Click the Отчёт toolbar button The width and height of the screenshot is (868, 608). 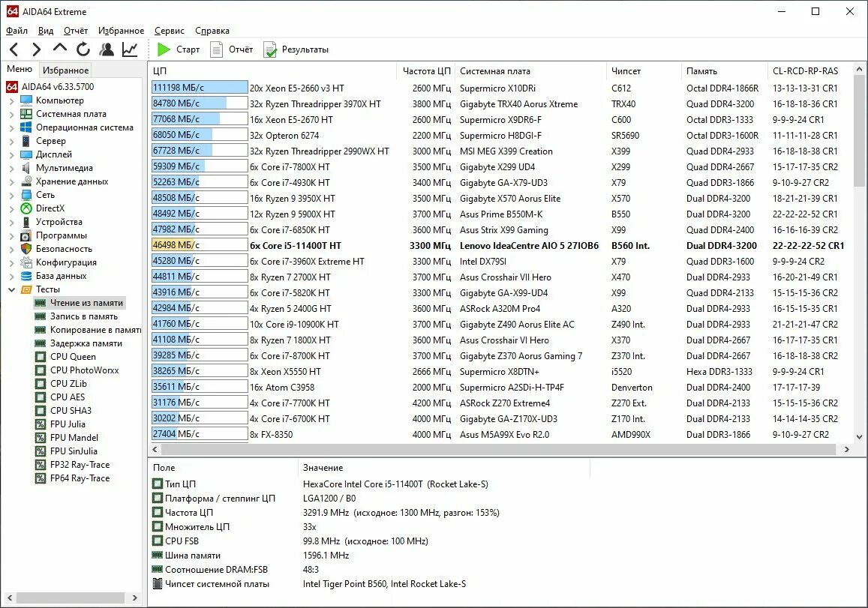click(x=231, y=49)
